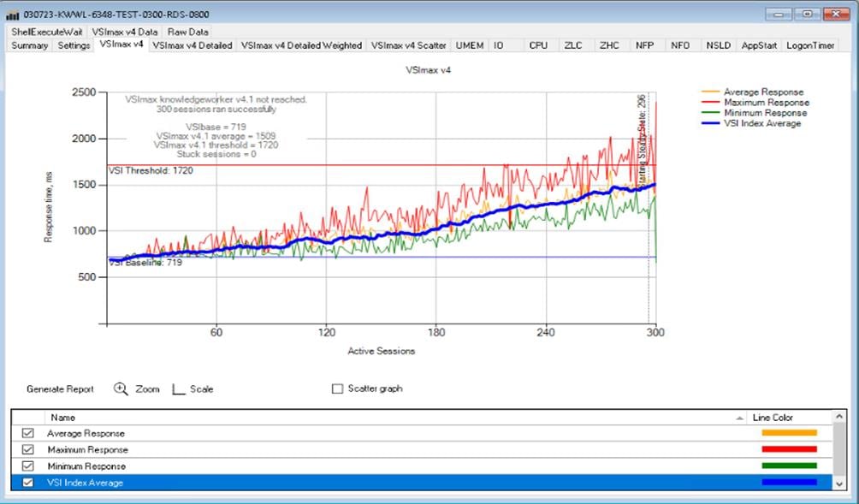The image size is (859, 504).
Task: Enable the Scatter graph checkbox
Action: coord(337,388)
